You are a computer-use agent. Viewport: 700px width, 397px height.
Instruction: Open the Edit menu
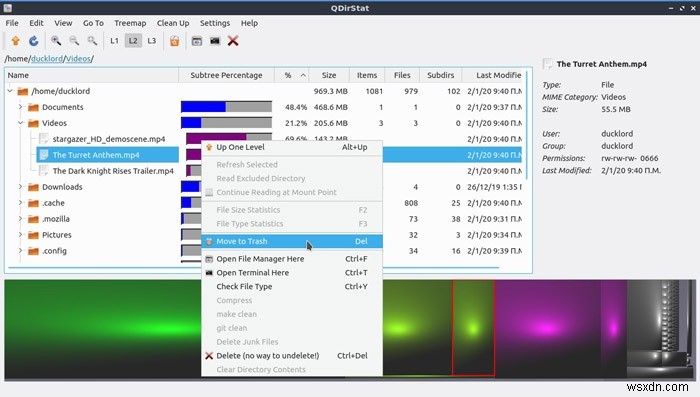click(x=36, y=23)
